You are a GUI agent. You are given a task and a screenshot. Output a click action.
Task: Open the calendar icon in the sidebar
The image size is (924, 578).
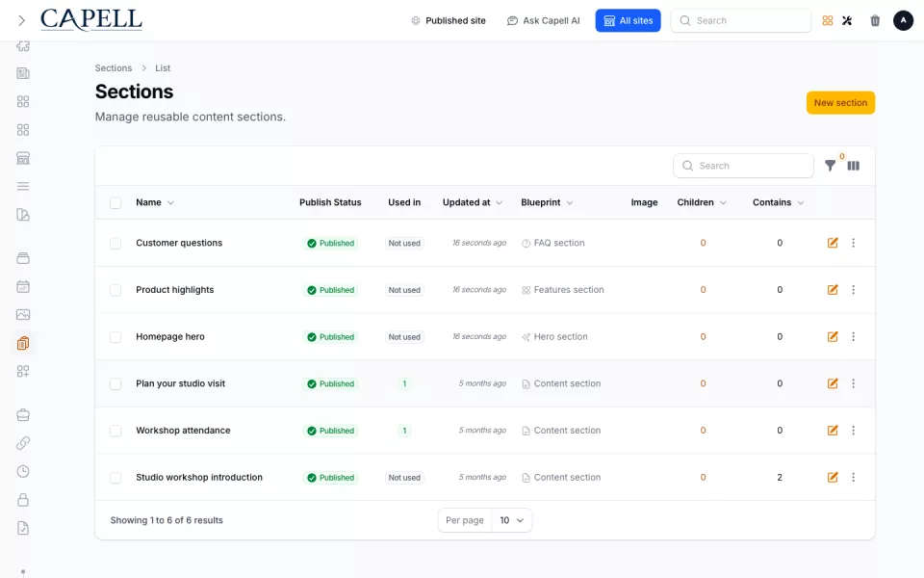tap(23, 287)
